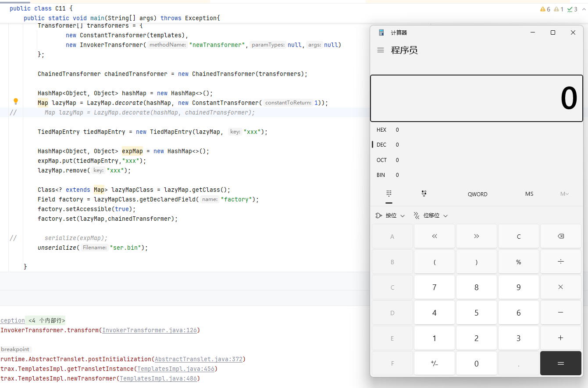Open the InvokerTransformer.java:126 stack link

point(150,330)
